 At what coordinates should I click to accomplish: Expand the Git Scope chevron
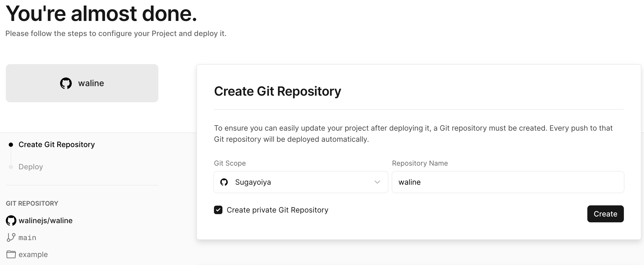click(x=377, y=182)
